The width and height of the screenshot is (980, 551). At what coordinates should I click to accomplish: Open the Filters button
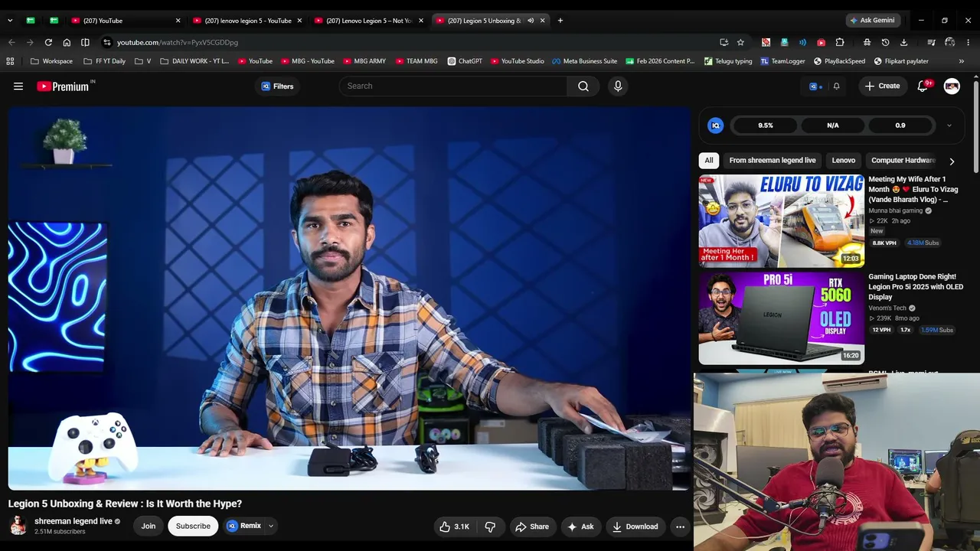pyautogui.click(x=277, y=86)
